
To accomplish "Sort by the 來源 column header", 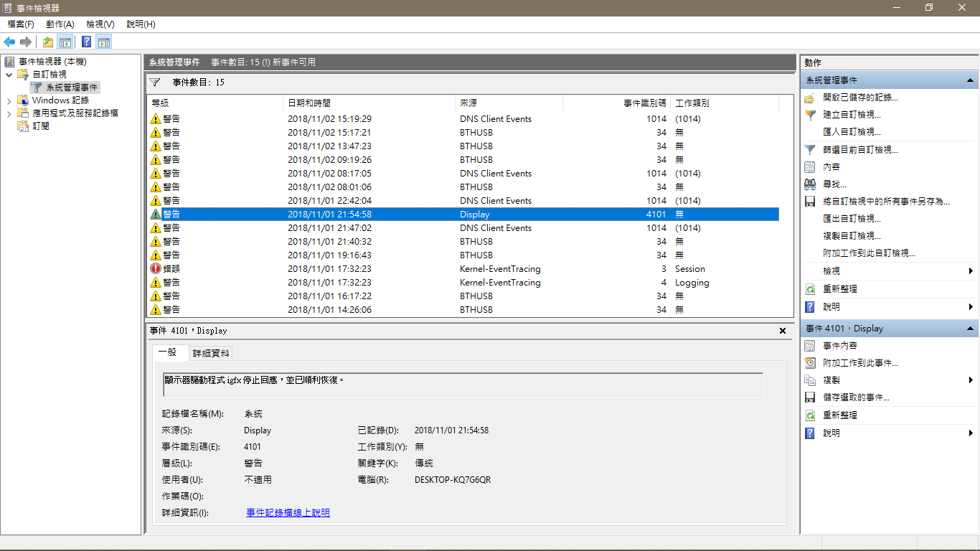I will (509, 103).
